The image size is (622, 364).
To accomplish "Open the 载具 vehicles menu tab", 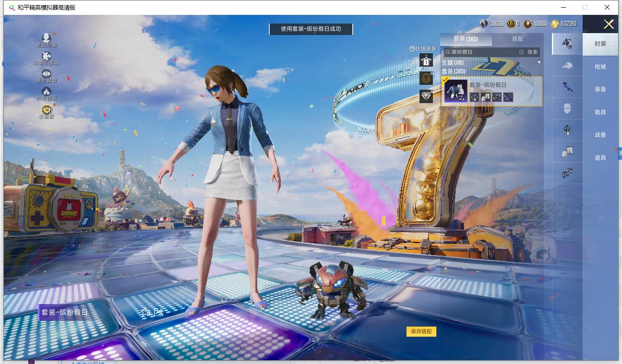I will point(600,112).
